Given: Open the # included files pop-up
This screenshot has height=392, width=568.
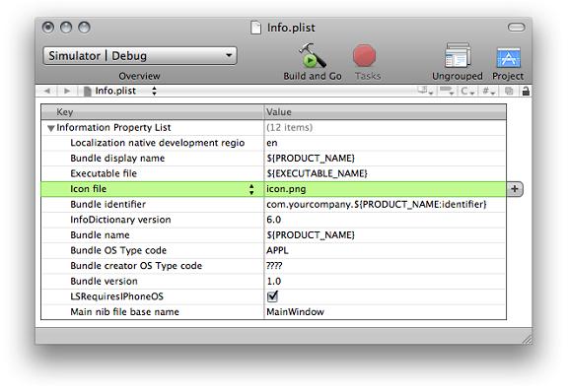Looking at the screenshot, I should point(488,91).
